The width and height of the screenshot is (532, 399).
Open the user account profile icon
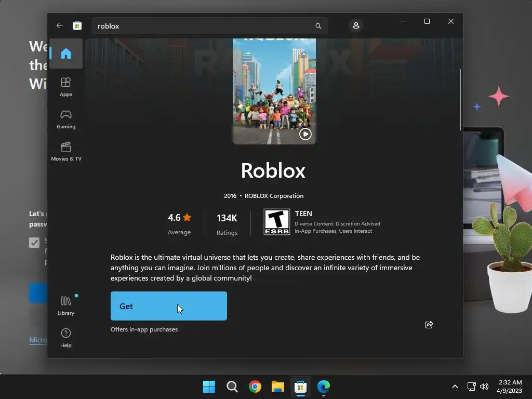pyautogui.click(x=356, y=26)
